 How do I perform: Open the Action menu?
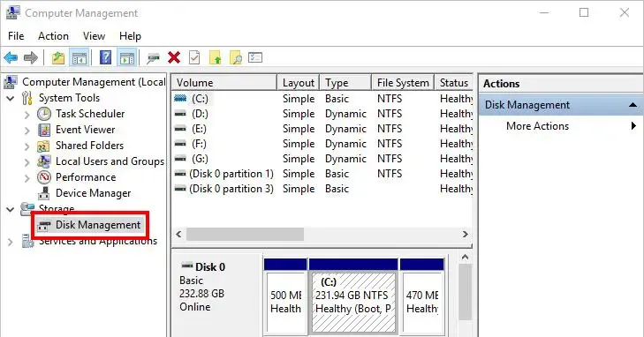(x=53, y=36)
